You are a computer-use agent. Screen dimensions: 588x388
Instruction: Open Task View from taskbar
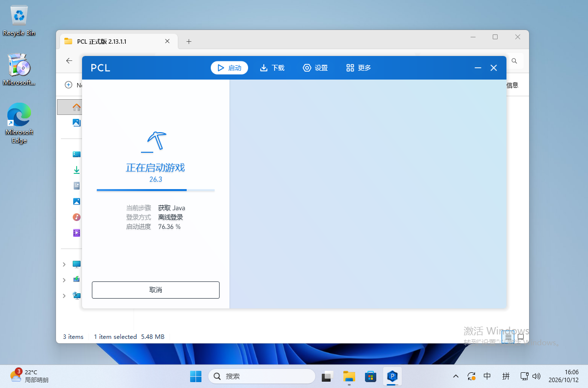pyautogui.click(x=327, y=376)
